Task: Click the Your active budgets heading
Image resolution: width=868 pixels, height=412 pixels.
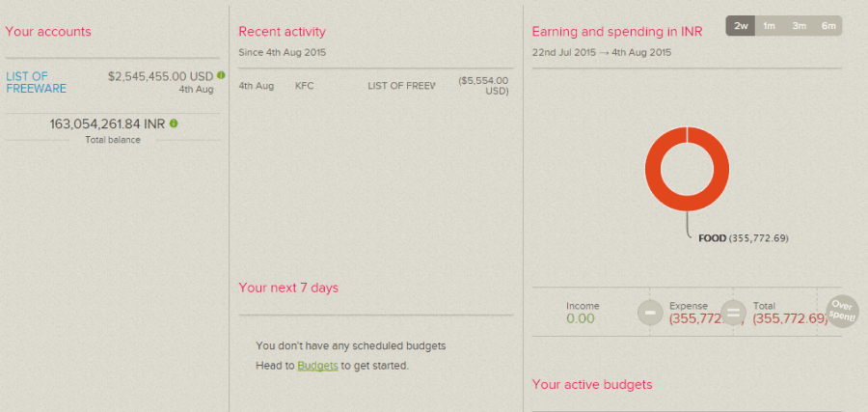Action: [x=592, y=384]
